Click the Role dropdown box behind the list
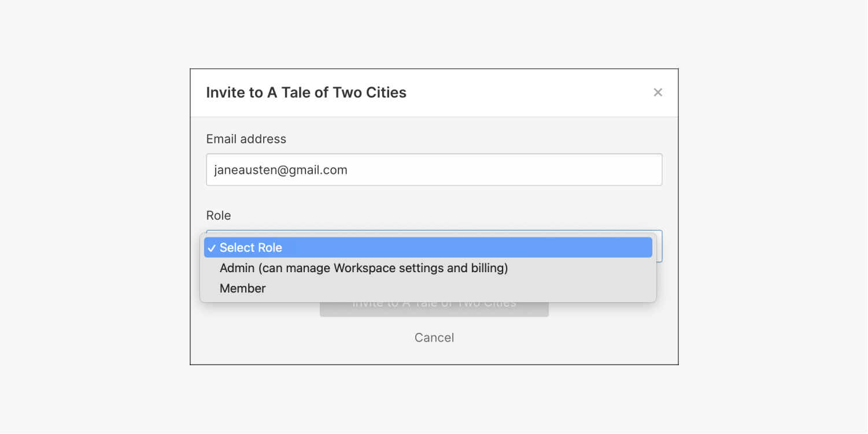 point(659,246)
